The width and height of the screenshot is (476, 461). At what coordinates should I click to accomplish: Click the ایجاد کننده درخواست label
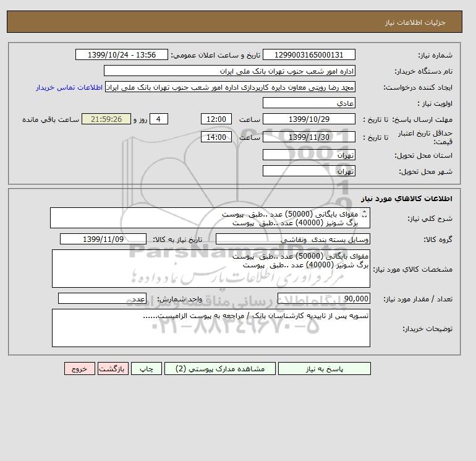[x=418, y=87]
